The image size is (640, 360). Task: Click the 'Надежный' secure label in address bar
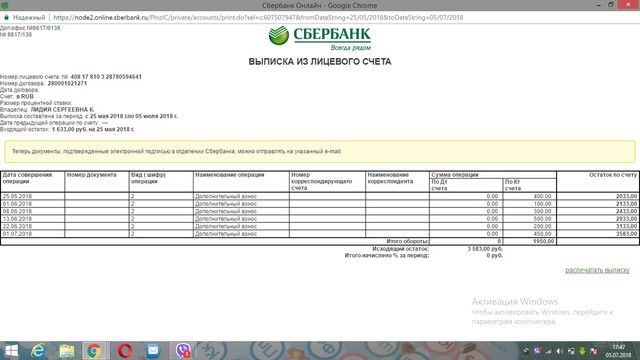[x=29, y=18]
